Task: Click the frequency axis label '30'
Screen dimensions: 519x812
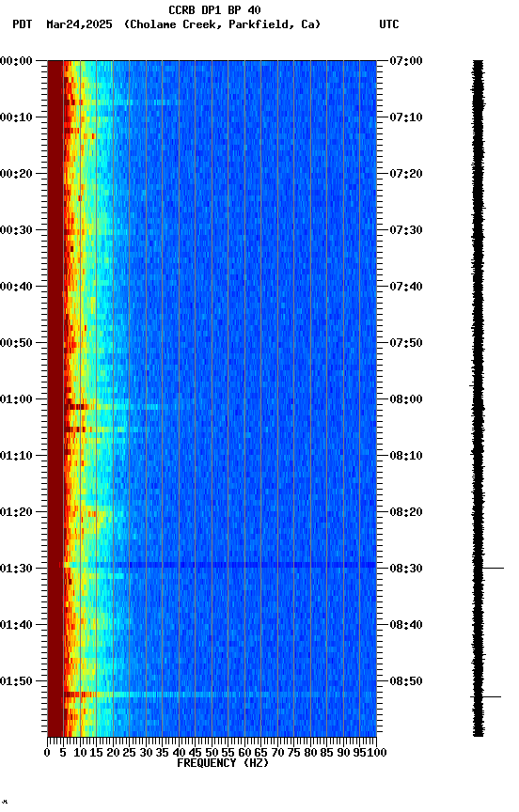Action: coord(146,753)
